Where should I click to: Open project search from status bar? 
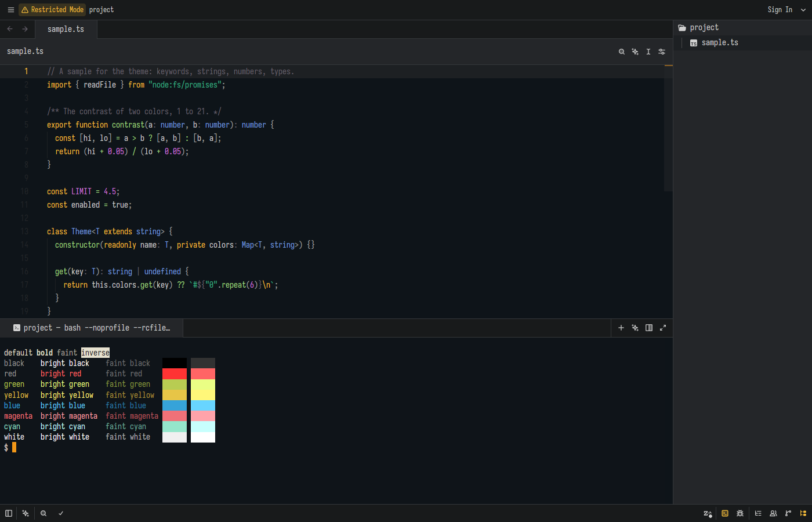click(x=43, y=513)
